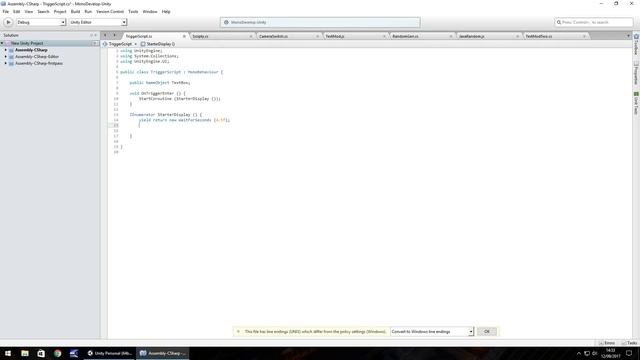
Task: Switch to Unity Personal taskbar window
Action: 109,353
